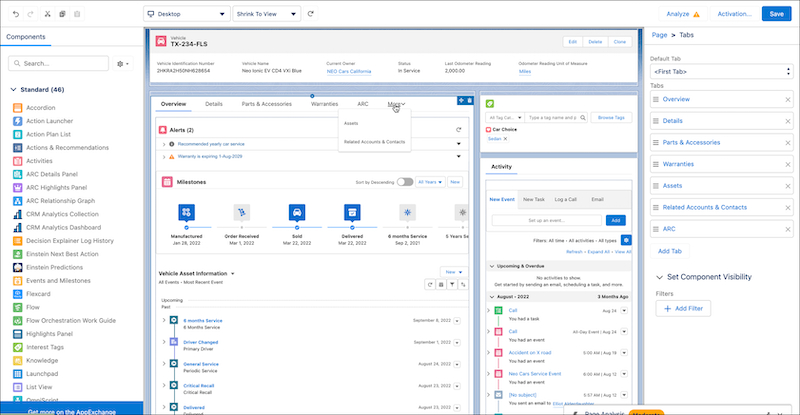The image size is (800, 415).
Task: Collapse the Set Component Visibility section
Action: click(659, 277)
